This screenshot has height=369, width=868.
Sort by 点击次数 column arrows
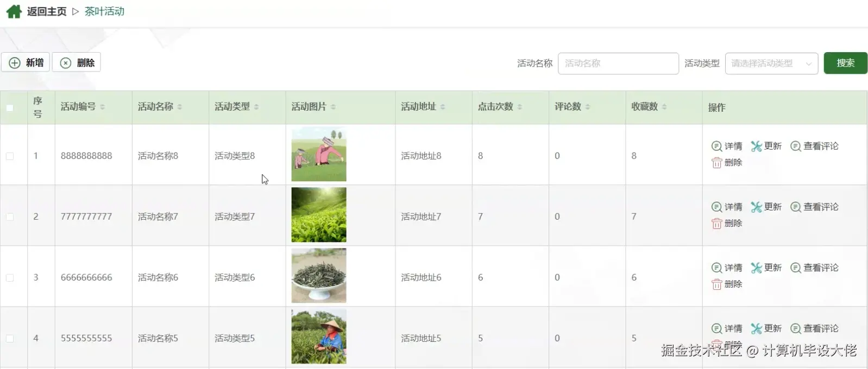[520, 107]
